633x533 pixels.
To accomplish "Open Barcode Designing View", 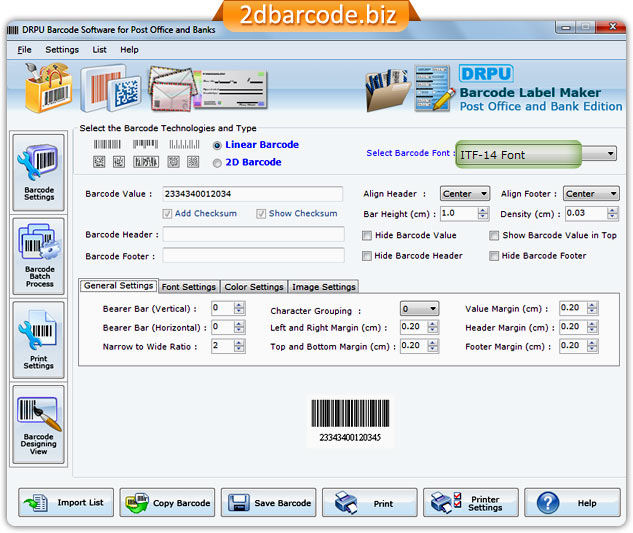I will coord(39,424).
